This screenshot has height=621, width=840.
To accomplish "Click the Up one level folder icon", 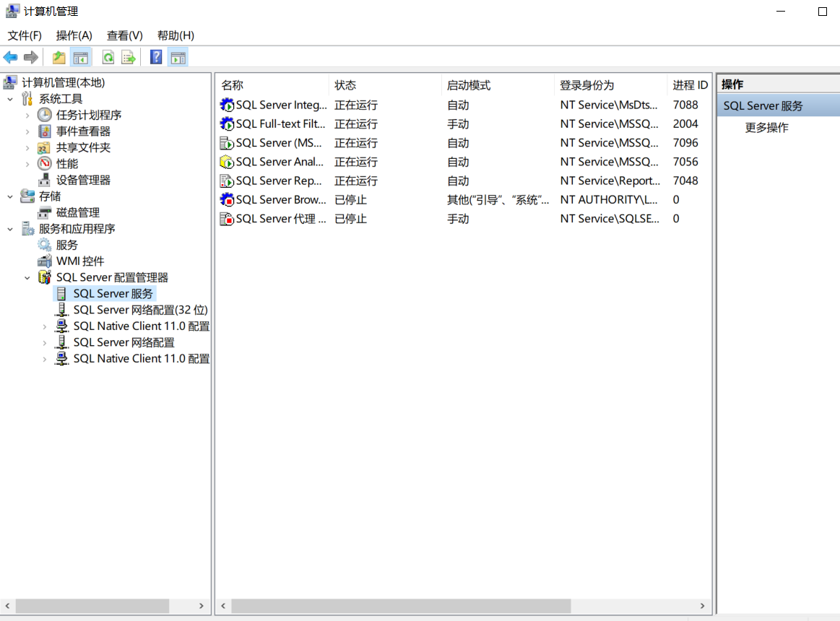I will [x=59, y=57].
